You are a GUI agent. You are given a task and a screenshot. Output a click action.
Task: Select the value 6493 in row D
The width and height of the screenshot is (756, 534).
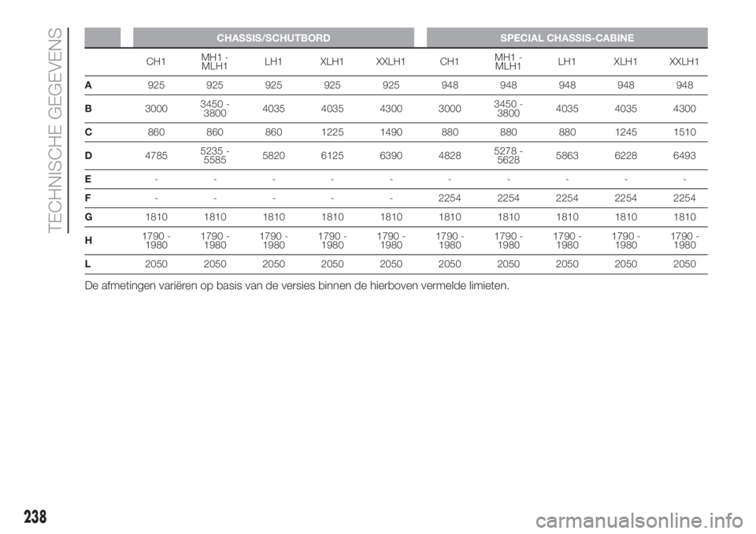click(x=684, y=156)
